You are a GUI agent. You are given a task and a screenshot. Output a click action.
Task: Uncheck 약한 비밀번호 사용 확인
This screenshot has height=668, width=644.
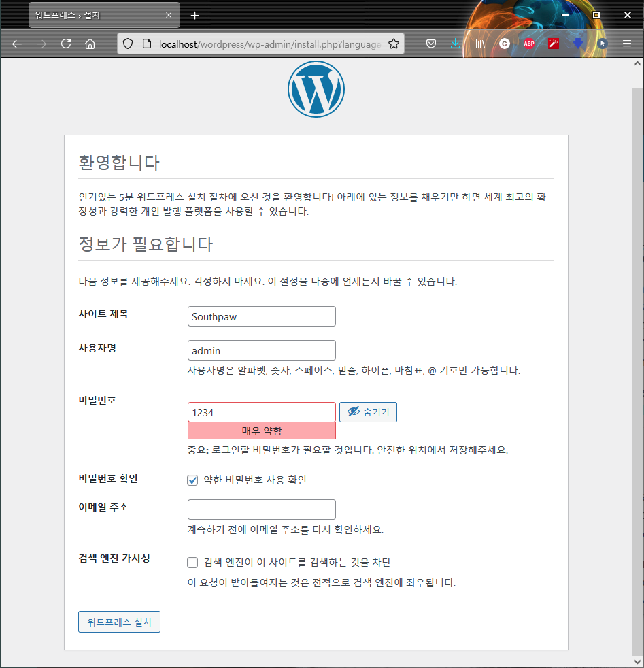coord(192,480)
